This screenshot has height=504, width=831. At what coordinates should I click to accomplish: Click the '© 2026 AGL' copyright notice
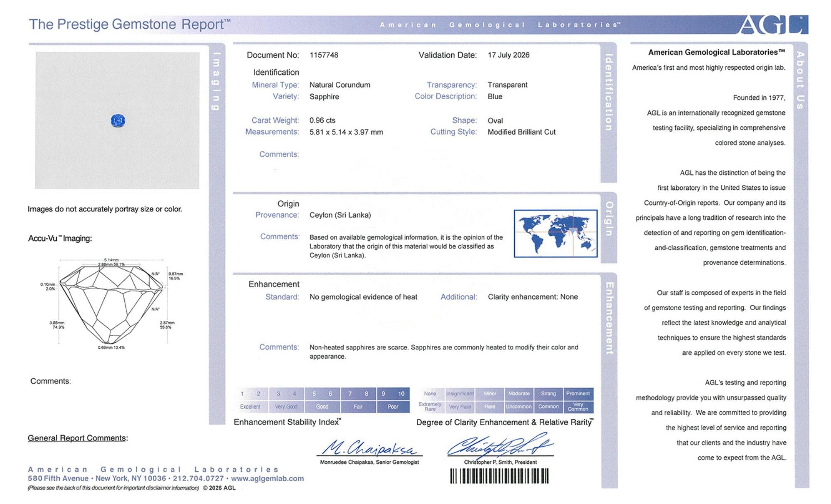(x=219, y=488)
